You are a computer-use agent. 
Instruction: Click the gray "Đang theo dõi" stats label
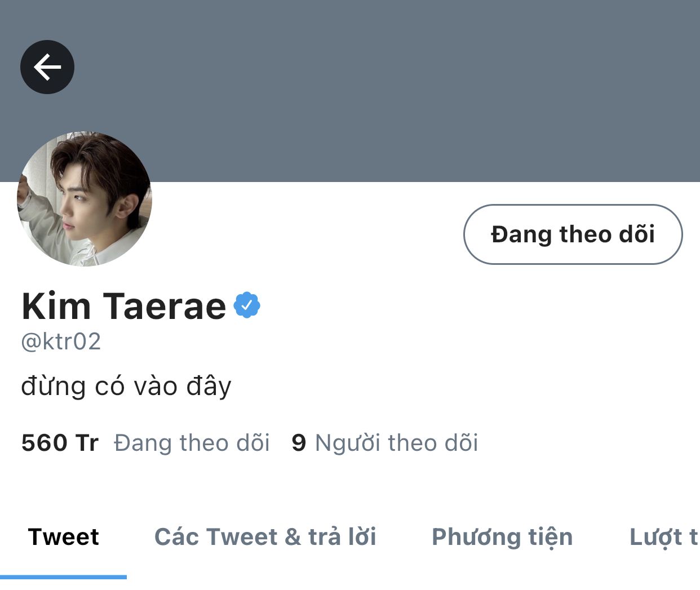192,443
